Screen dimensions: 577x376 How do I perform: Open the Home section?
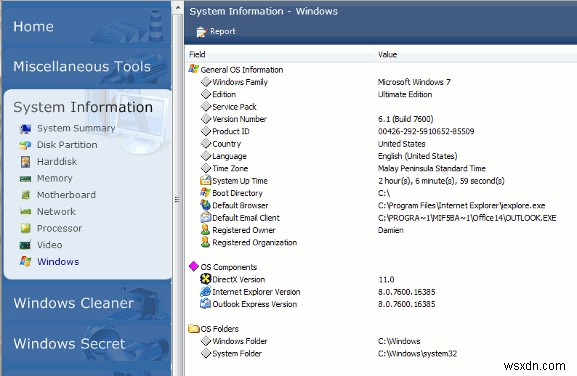coord(87,26)
